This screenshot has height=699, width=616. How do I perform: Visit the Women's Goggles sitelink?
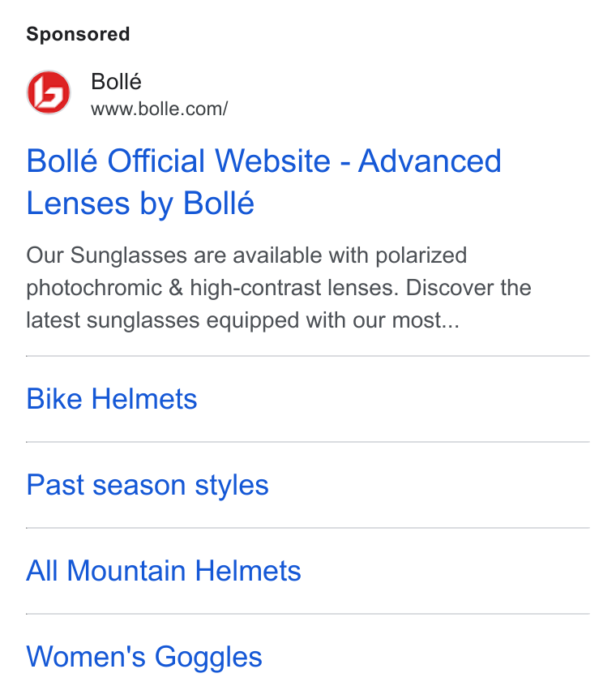pyautogui.click(x=144, y=657)
